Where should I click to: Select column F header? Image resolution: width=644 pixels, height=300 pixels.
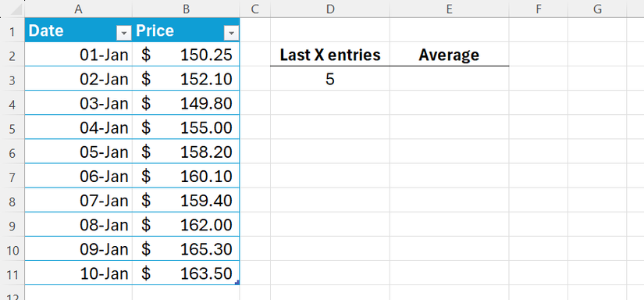pos(539,9)
